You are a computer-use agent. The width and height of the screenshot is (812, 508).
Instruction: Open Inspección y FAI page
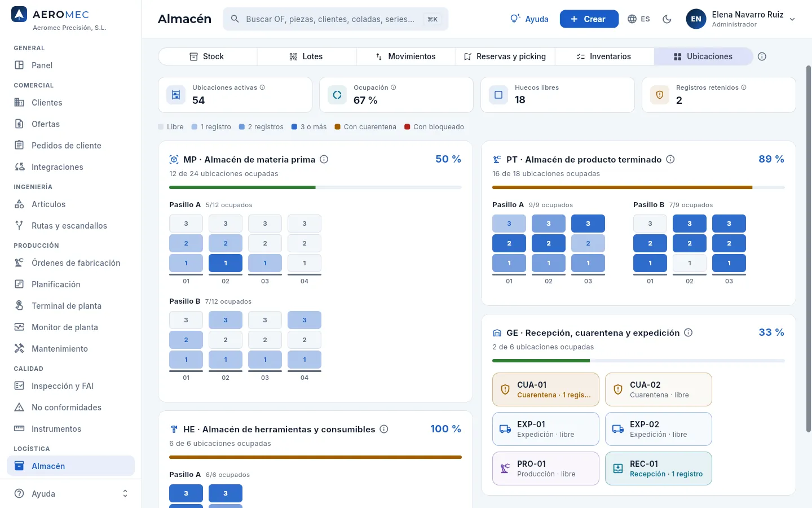point(70,386)
